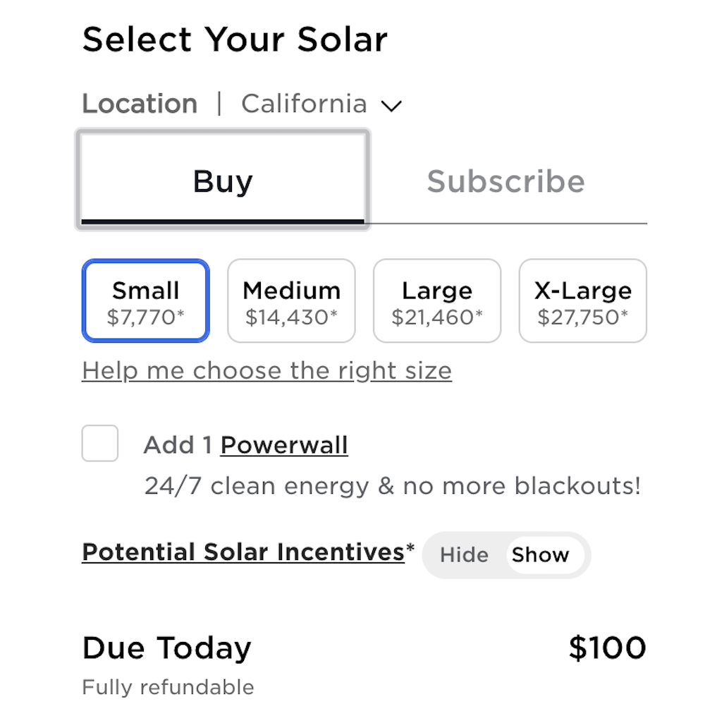Open the California location dropdown
The image size is (705, 728).
321,104
